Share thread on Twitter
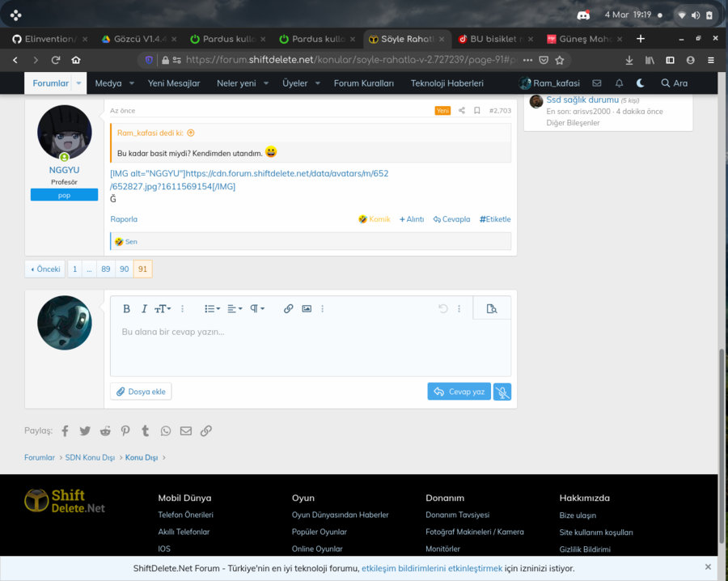The width and height of the screenshot is (728, 581). pos(85,431)
